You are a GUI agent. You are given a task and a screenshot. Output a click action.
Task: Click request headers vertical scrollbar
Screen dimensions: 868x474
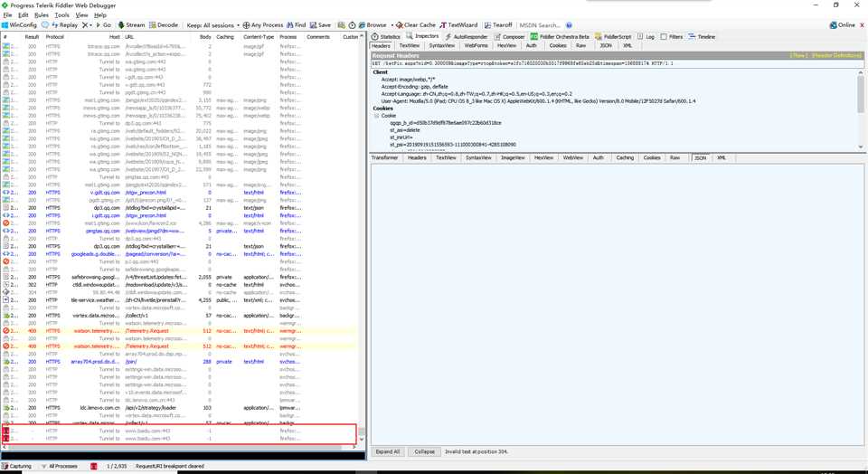tap(861, 94)
